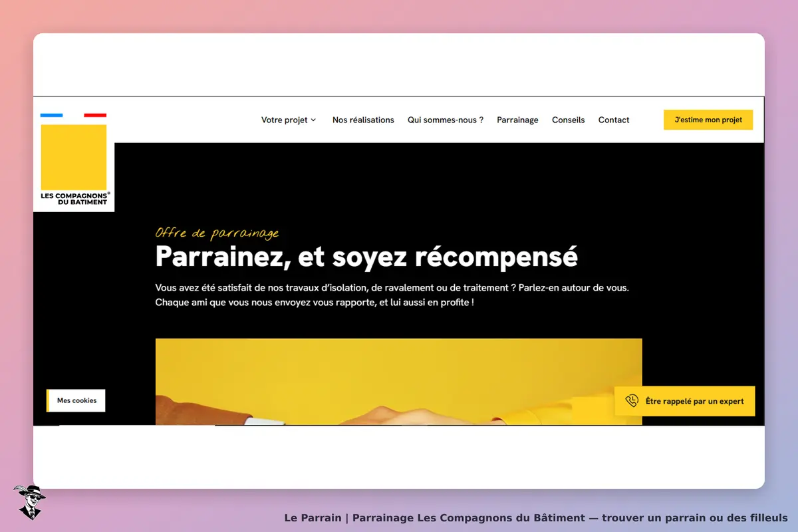Click the Offre de parrainage text

coord(217,233)
